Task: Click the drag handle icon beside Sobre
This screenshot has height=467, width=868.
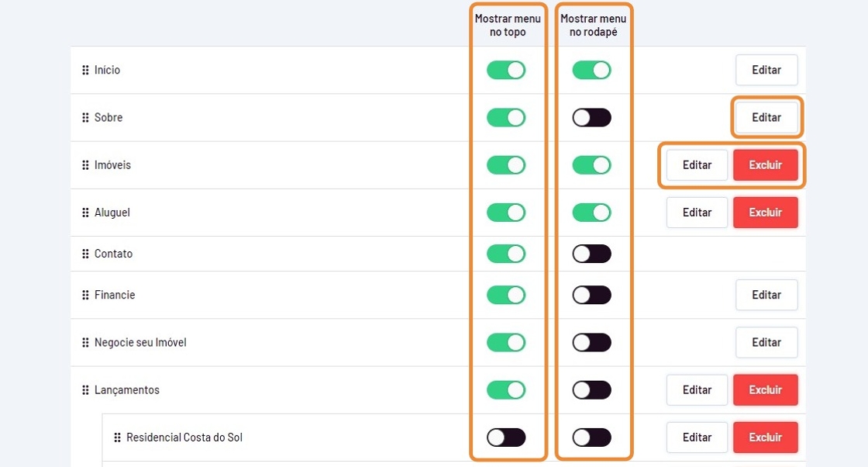Action: coord(85,118)
